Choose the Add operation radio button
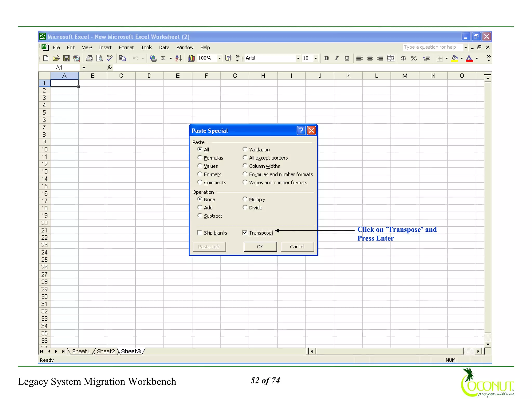Image resolution: width=532 pixels, height=399 pixels. 199,207
